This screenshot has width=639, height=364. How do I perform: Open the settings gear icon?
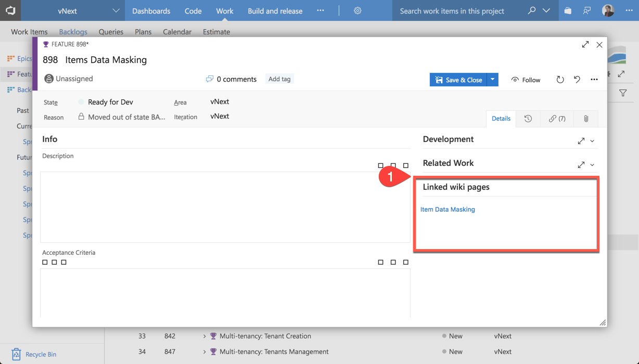pyautogui.click(x=357, y=11)
